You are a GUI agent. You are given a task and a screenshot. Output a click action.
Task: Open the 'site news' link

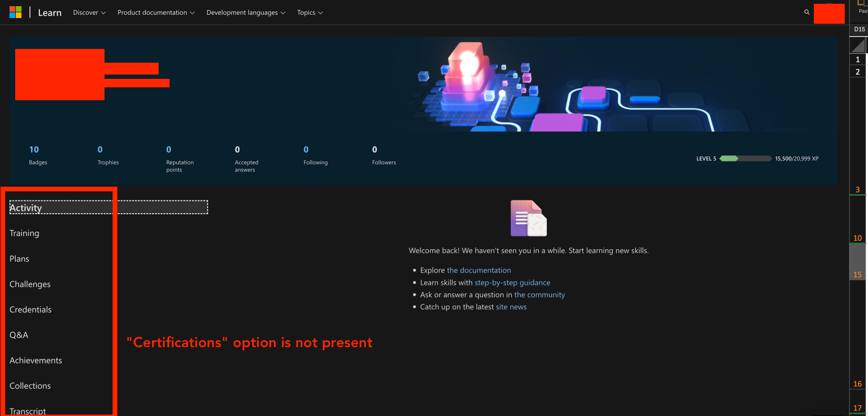click(511, 307)
